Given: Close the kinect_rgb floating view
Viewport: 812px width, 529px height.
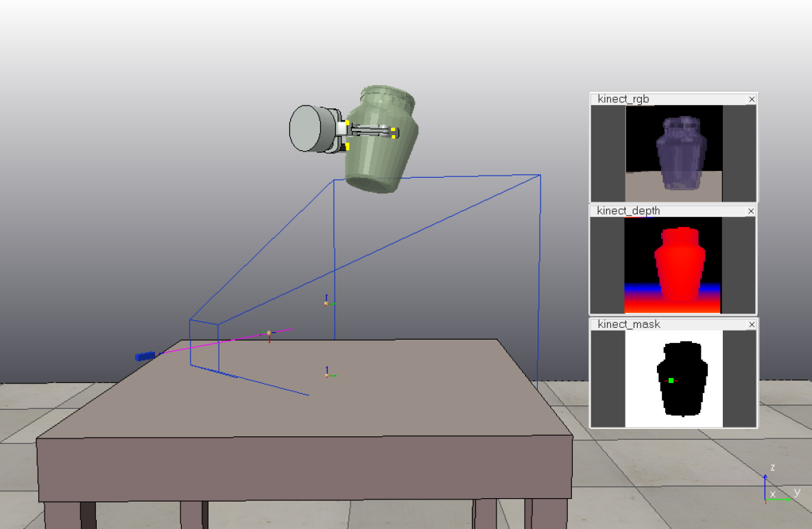Looking at the screenshot, I should (x=752, y=99).
